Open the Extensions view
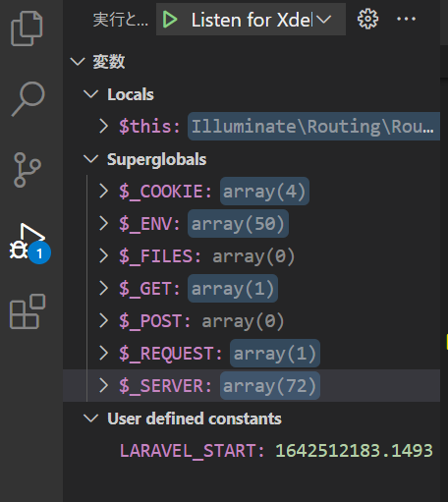The width and height of the screenshot is (448, 502). click(28, 311)
